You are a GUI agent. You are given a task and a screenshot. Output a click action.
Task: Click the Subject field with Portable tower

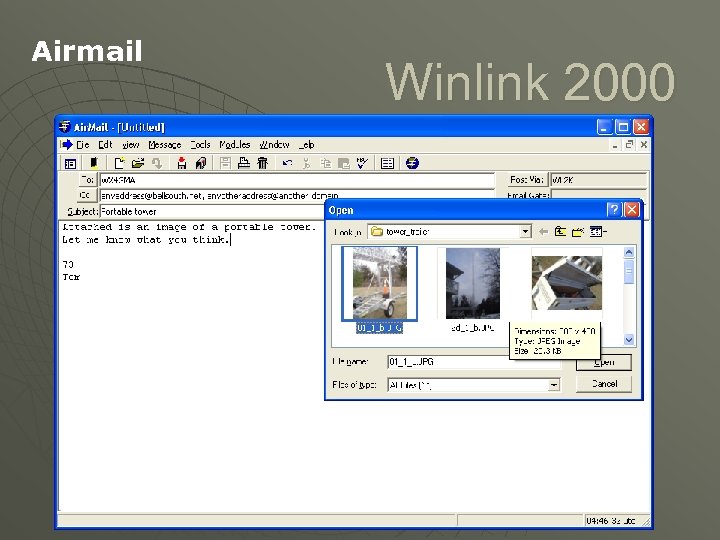[x=211, y=211]
